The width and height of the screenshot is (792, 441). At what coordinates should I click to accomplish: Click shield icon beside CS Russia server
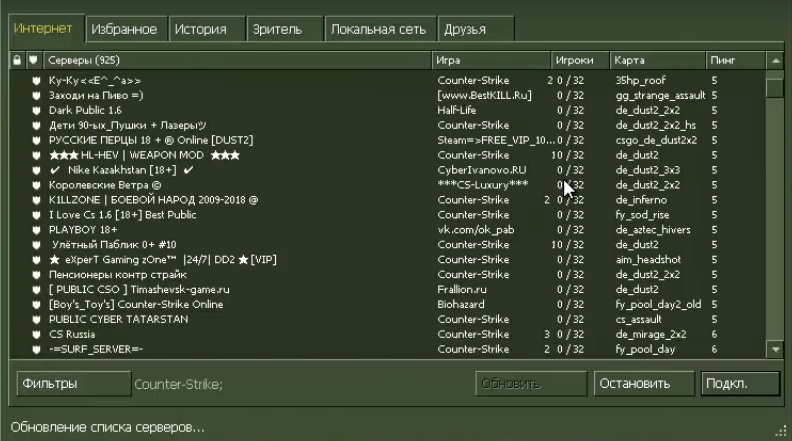click(36, 334)
